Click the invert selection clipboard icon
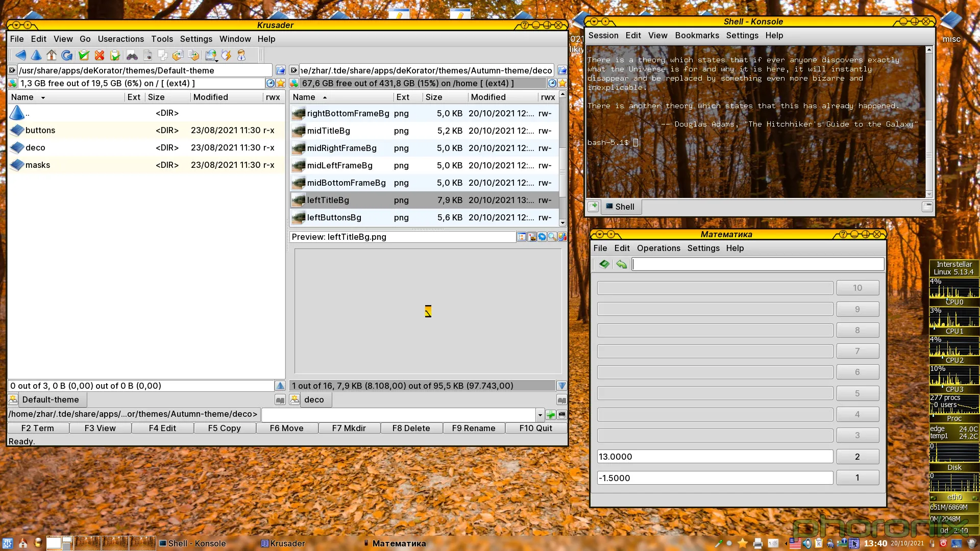 115,55
